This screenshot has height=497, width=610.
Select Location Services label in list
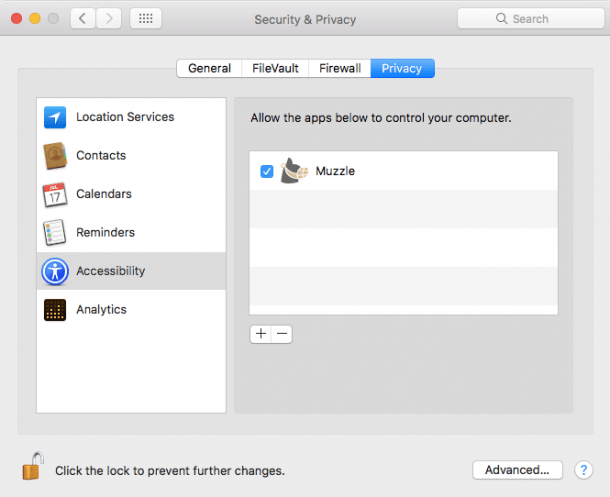pyautogui.click(x=125, y=117)
